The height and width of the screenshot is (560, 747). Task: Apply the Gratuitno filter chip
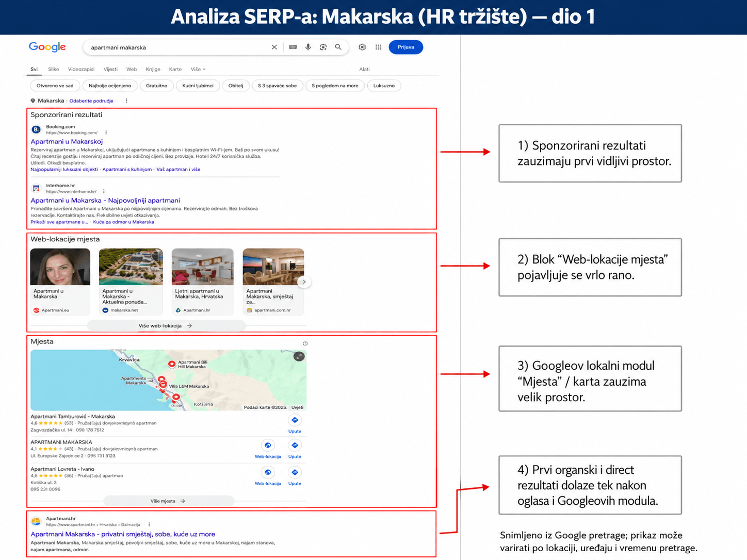[156, 86]
